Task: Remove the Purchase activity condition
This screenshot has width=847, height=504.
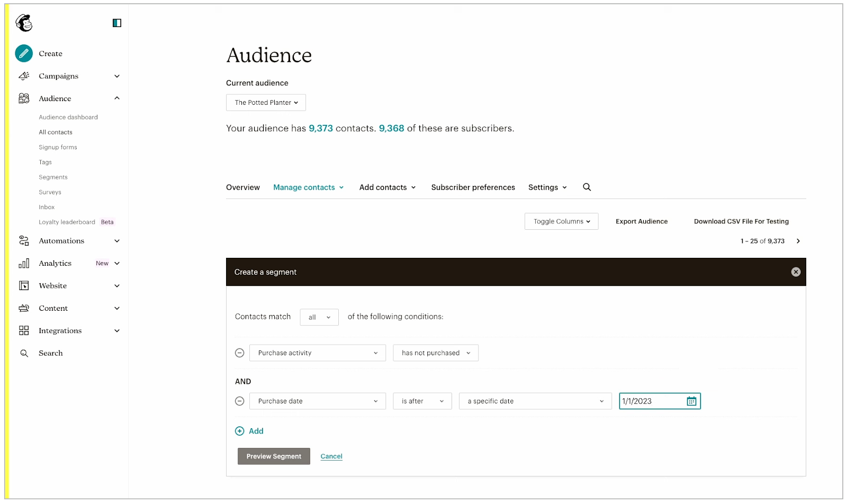Action: (x=239, y=353)
